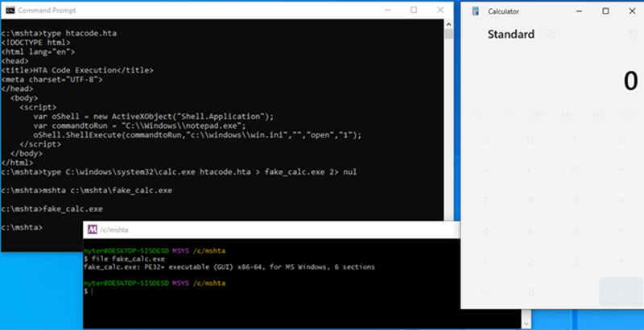The image size is (644, 330).
Task: Click the Calculator square root key
Action: 576,170
